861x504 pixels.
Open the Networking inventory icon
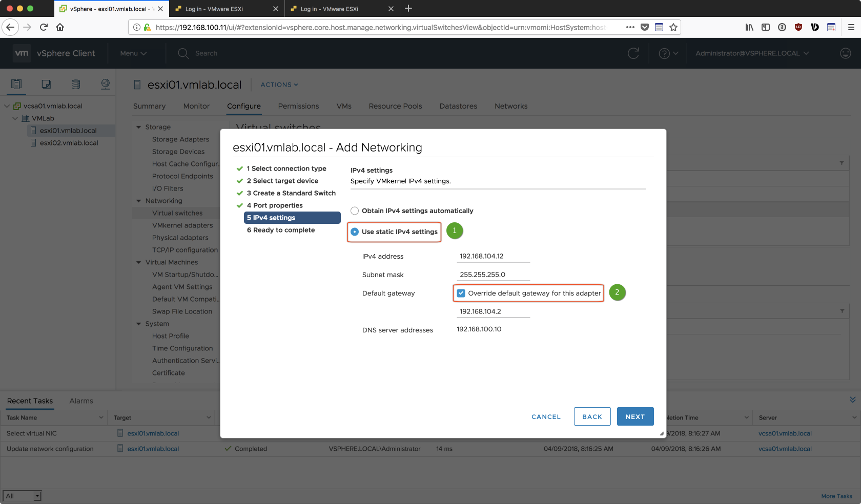click(106, 85)
